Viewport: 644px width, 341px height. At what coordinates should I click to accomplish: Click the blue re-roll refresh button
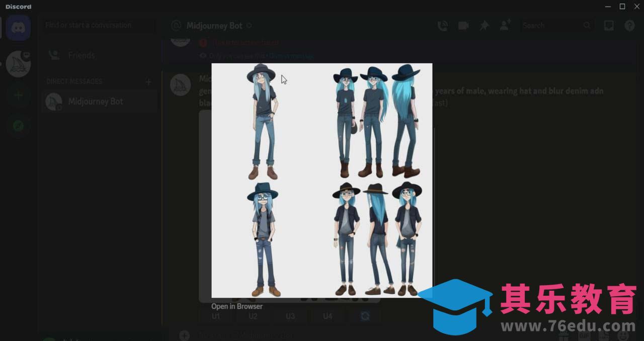click(x=365, y=316)
